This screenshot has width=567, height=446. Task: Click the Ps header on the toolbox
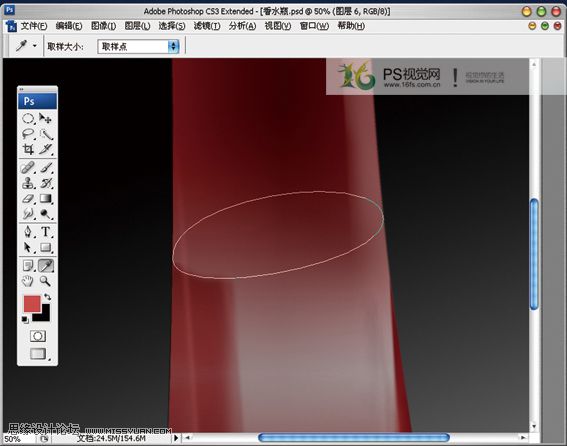pos(38,101)
